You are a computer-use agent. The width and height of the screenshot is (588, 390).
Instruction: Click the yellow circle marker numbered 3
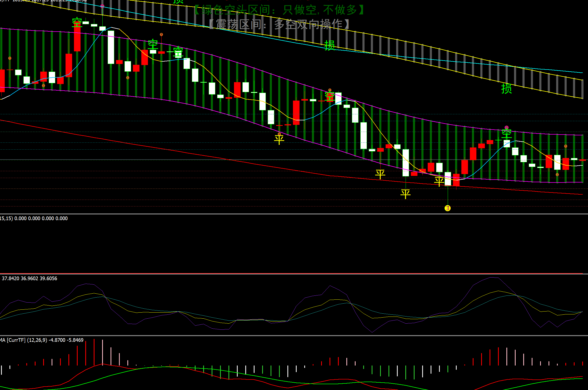447,208
